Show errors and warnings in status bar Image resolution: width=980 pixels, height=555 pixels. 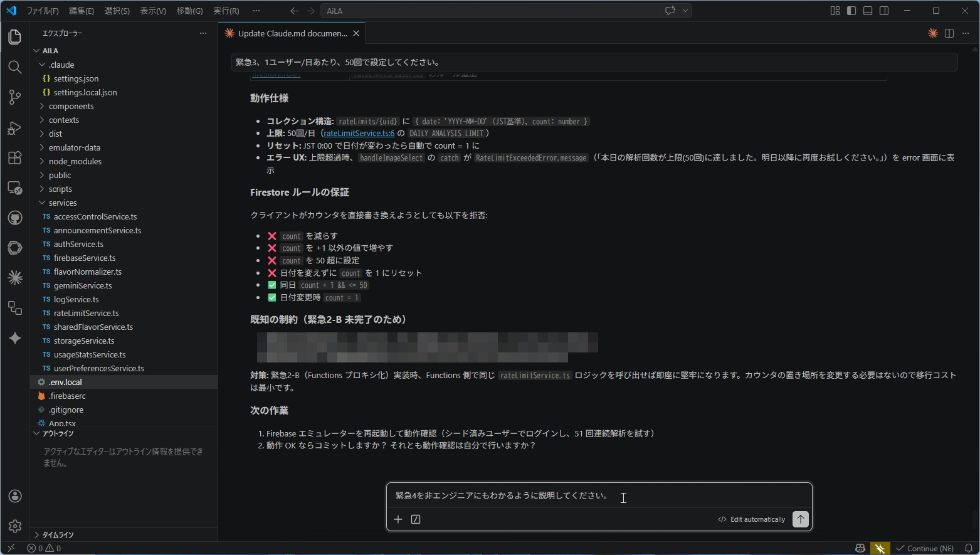click(44, 548)
